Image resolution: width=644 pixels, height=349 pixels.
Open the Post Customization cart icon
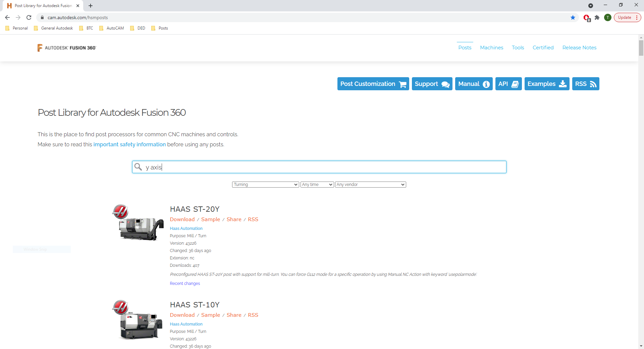pos(402,84)
